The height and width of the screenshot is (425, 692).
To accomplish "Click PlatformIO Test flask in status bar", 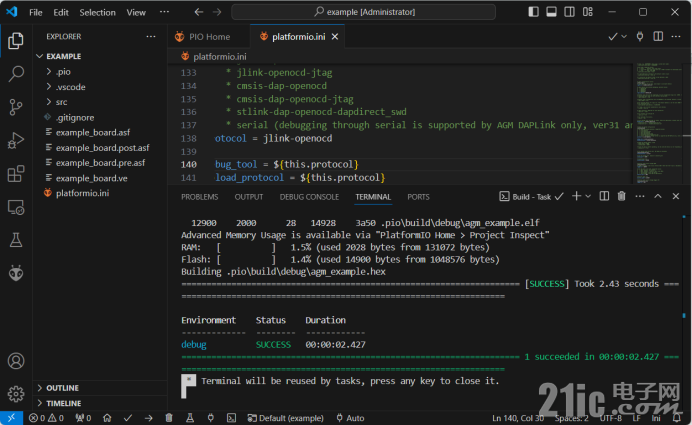I will coord(190,418).
